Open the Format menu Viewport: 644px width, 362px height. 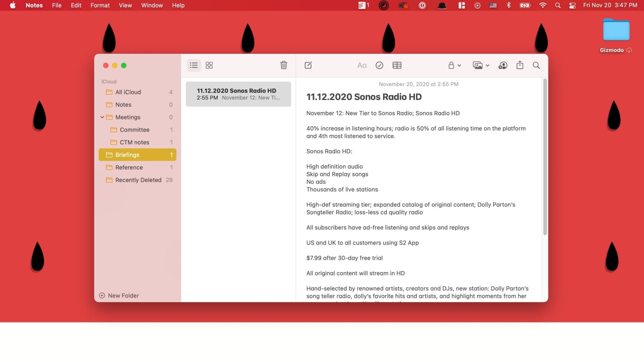pyautogui.click(x=100, y=5)
